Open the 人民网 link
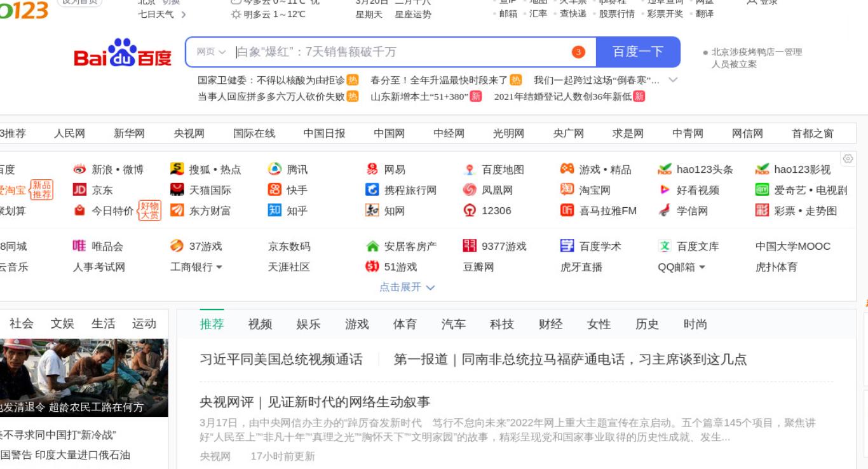The width and height of the screenshot is (868, 469). click(x=69, y=133)
